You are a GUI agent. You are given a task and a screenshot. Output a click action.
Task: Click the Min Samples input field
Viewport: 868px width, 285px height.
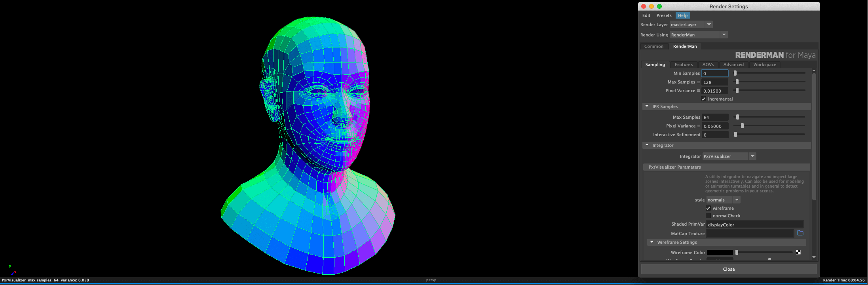coord(715,73)
